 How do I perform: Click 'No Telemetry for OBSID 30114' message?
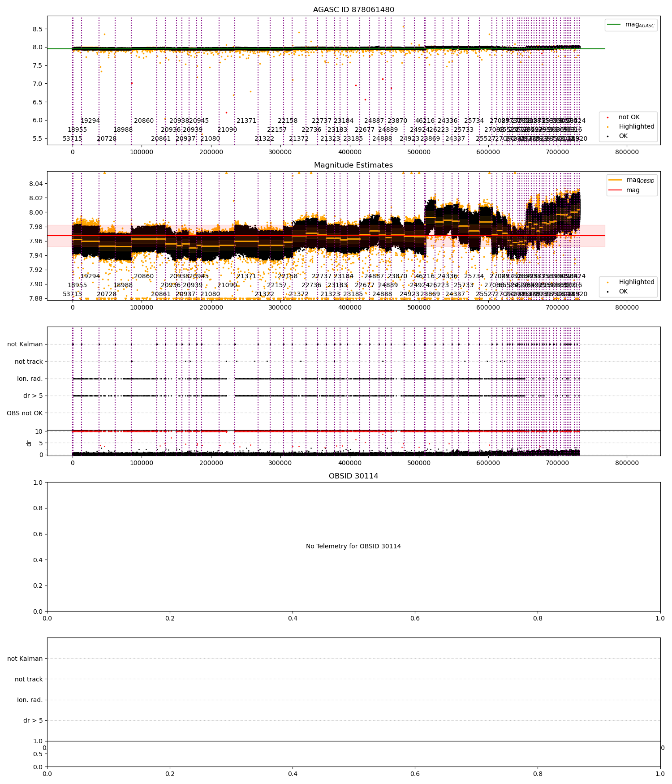pyautogui.click(x=353, y=547)
